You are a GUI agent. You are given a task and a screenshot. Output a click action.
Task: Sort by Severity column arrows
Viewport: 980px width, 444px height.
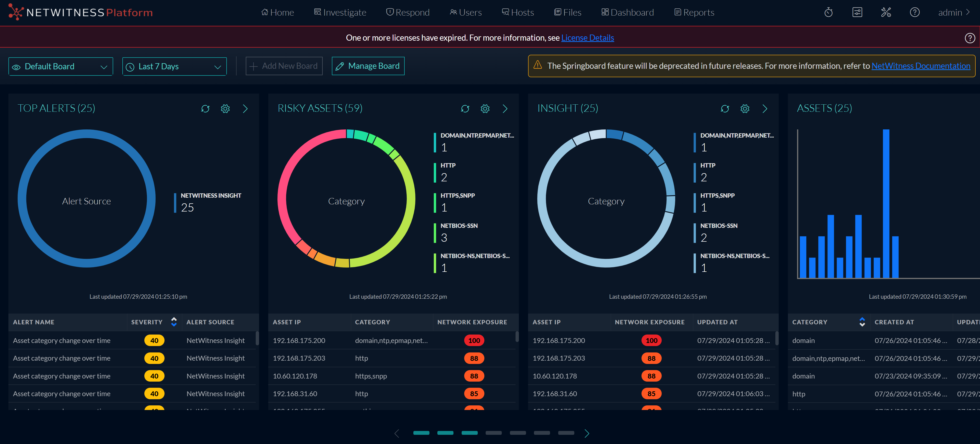[x=174, y=322]
